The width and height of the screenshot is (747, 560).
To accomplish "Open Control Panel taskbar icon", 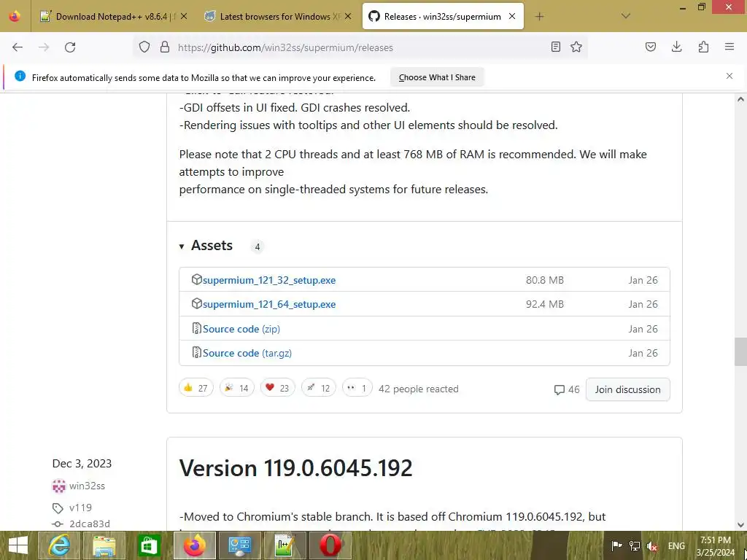I will pos(239,545).
